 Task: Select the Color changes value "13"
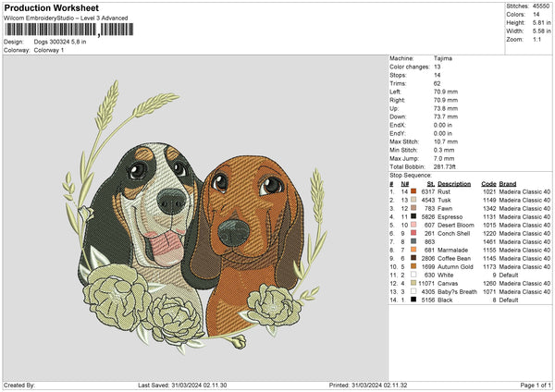click(438, 67)
